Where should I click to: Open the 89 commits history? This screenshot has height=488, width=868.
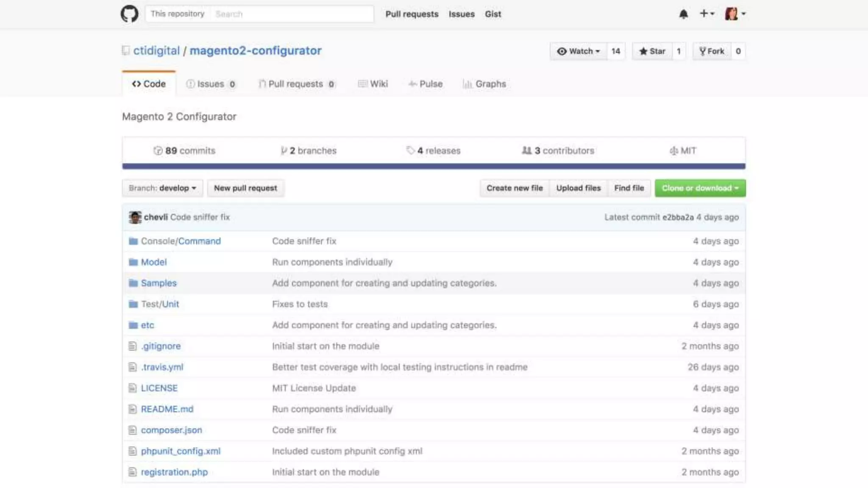point(184,151)
